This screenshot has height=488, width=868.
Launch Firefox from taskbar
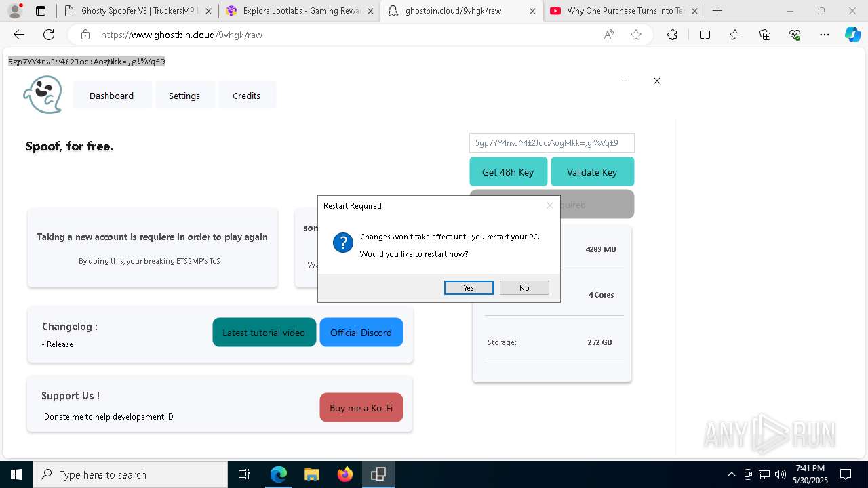(x=344, y=474)
